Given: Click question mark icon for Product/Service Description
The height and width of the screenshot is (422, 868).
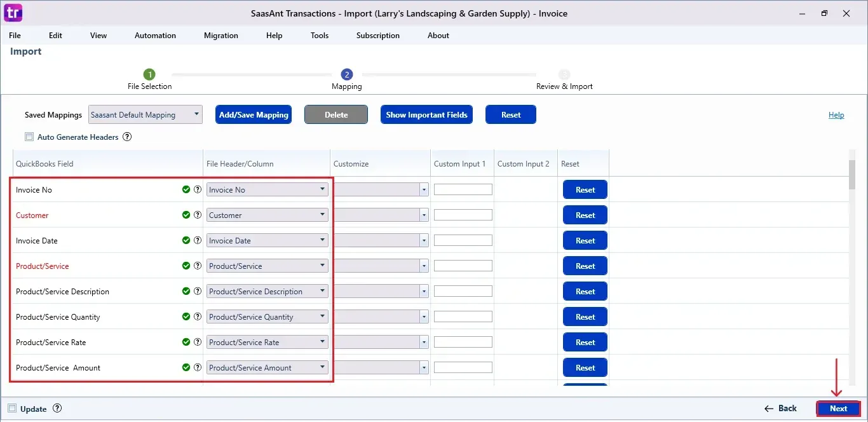Looking at the screenshot, I should pos(198,291).
